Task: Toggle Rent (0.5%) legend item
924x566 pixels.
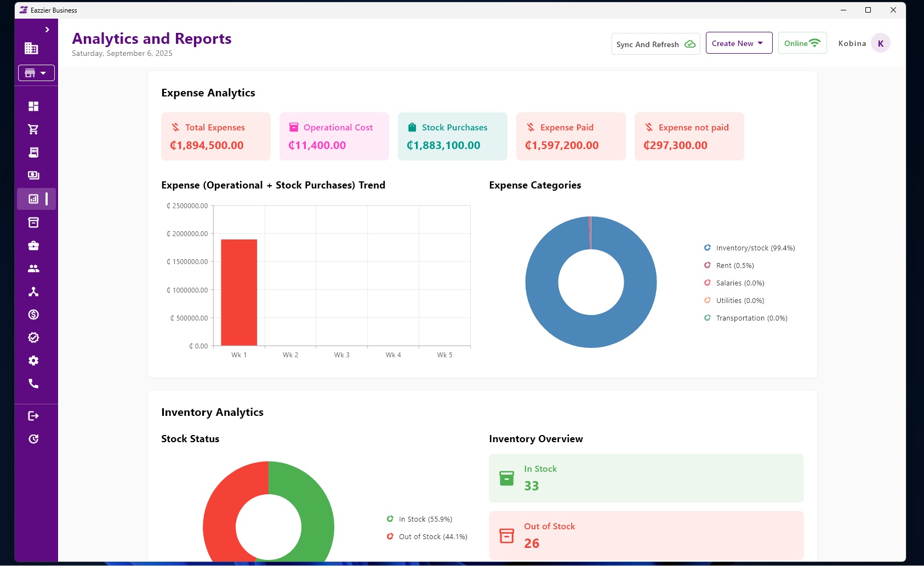Action: (729, 266)
